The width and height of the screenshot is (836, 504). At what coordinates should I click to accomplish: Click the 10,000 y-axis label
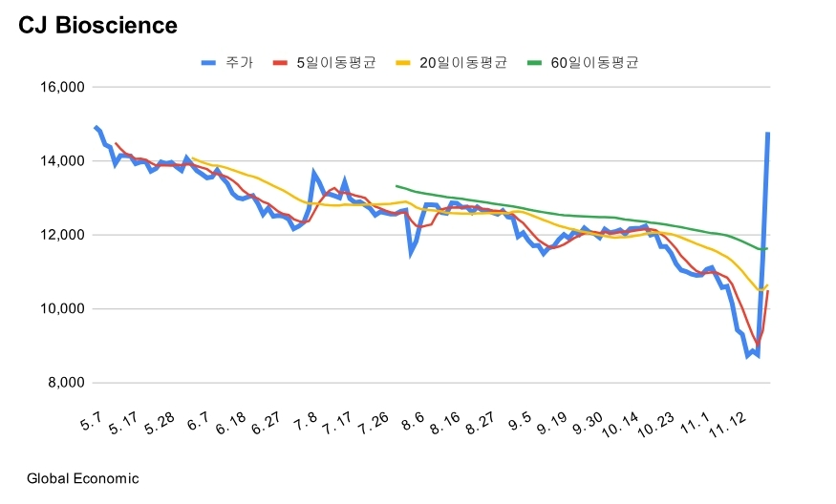tap(62, 309)
